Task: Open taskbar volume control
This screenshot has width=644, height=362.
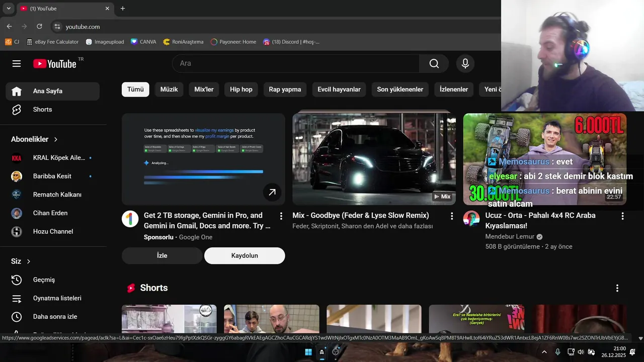Action: point(581,352)
